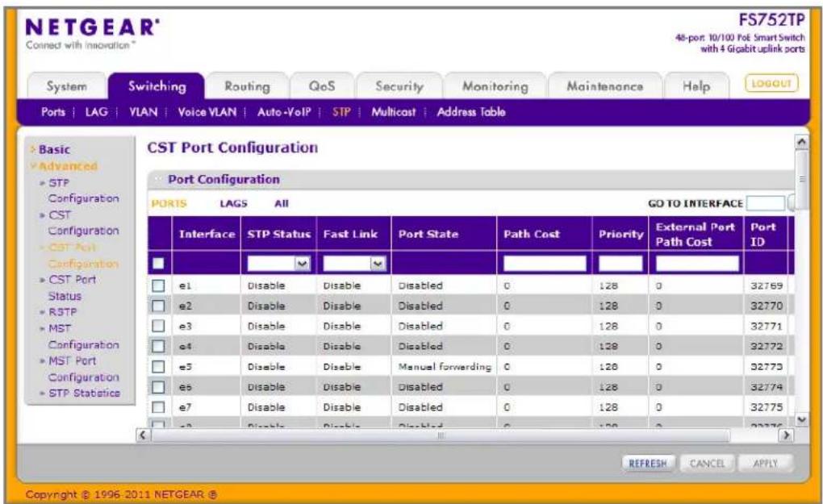Click the GO TO INTERFACE field

coord(765,203)
